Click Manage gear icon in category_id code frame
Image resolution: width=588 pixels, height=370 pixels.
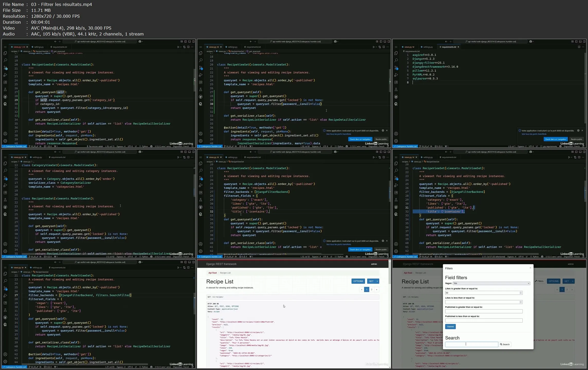click(5, 141)
